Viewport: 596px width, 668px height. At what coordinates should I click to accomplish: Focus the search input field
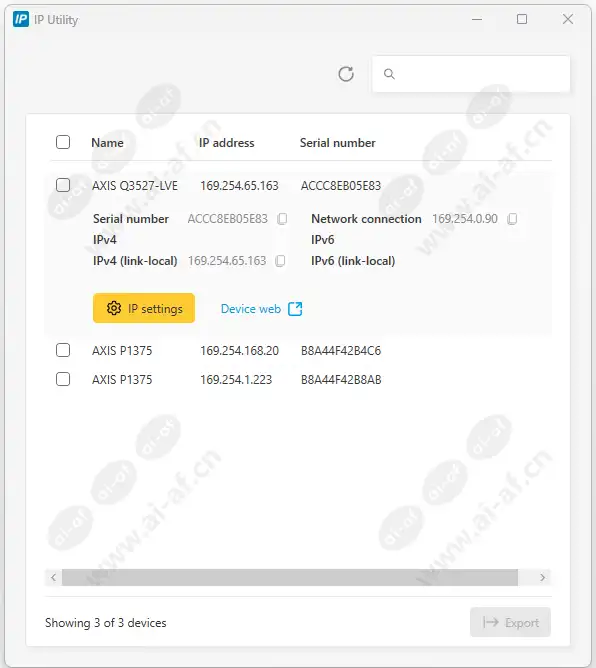[x=471, y=74]
